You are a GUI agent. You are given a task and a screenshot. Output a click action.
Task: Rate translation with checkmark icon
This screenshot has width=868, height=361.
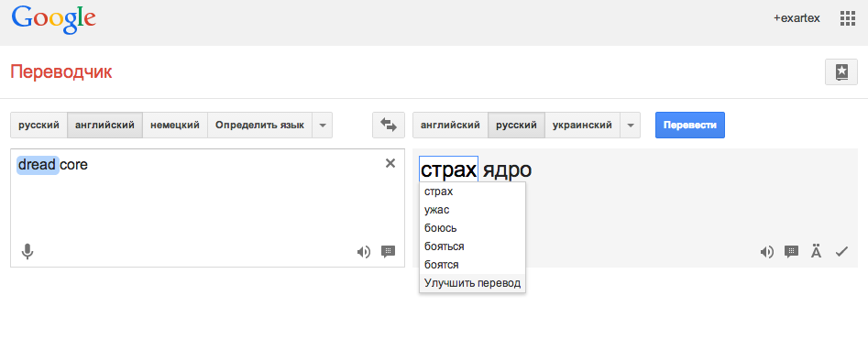click(841, 252)
